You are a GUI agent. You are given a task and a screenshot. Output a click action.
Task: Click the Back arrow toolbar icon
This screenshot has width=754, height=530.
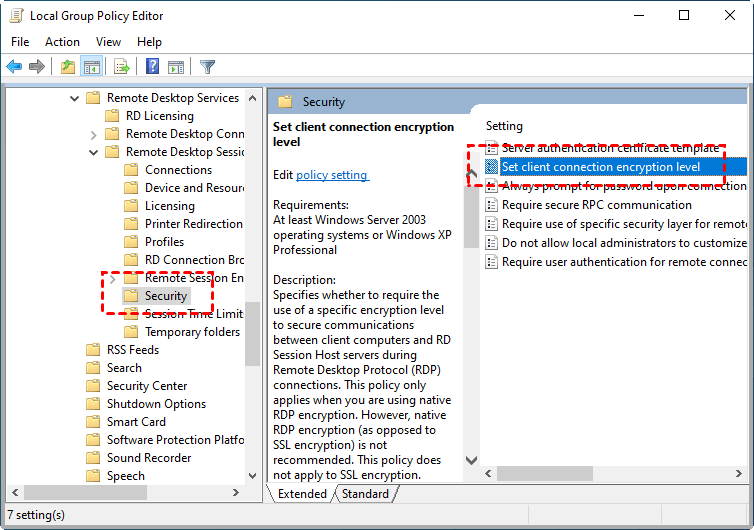point(14,67)
